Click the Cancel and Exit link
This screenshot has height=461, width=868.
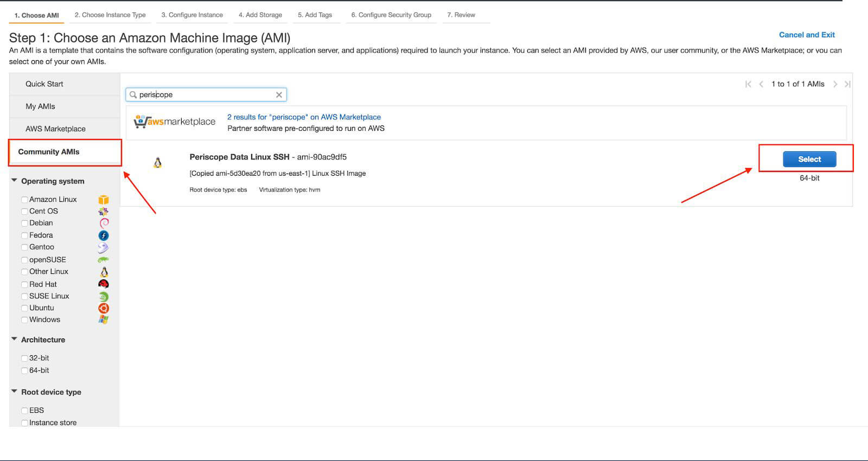pyautogui.click(x=807, y=35)
